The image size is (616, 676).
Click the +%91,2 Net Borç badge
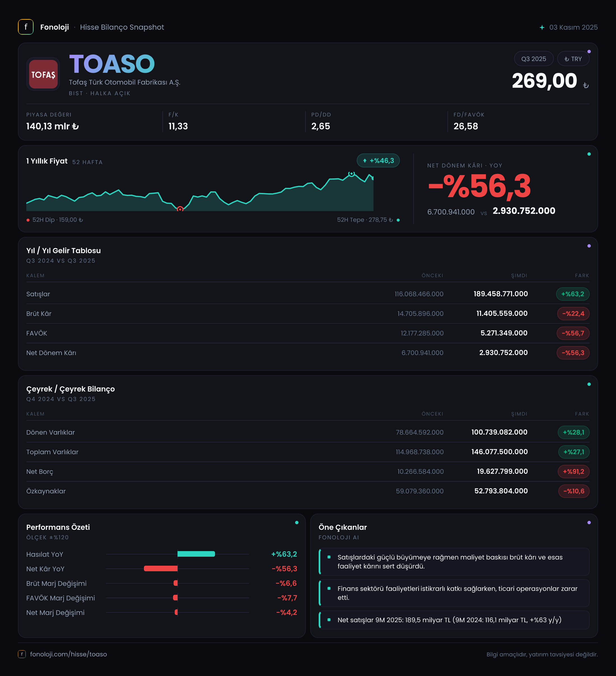pos(573,472)
